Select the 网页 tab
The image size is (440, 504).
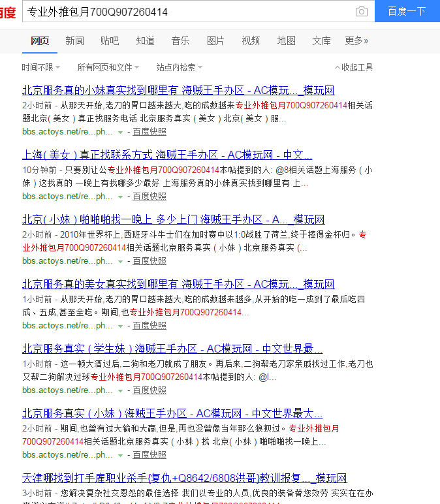coord(40,41)
